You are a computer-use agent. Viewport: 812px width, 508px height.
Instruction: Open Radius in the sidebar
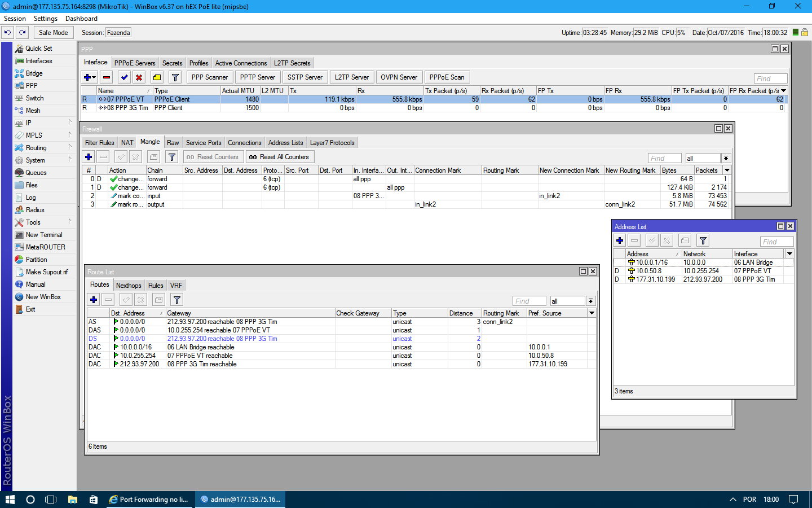point(35,210)
